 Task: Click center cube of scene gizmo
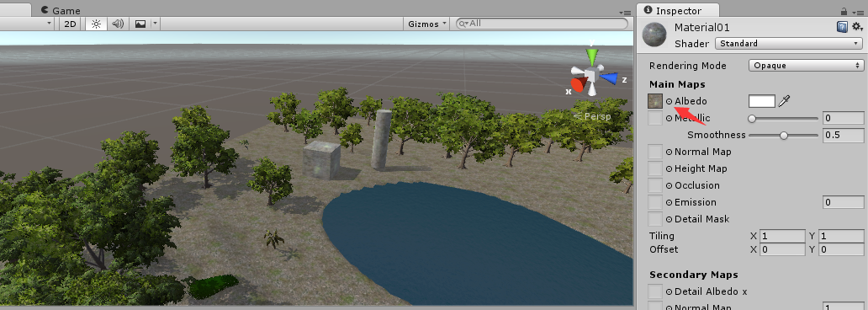[x=591, y=75]
